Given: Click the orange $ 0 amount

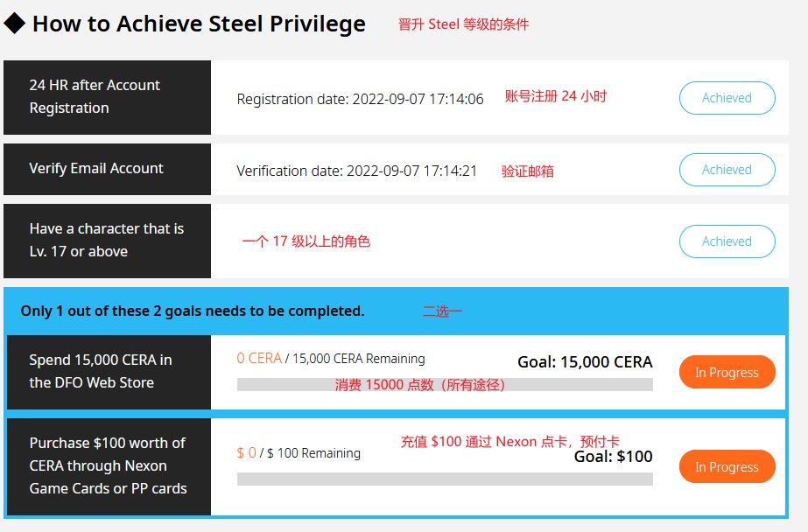Looking at the screenshot, I should [246, 452].
